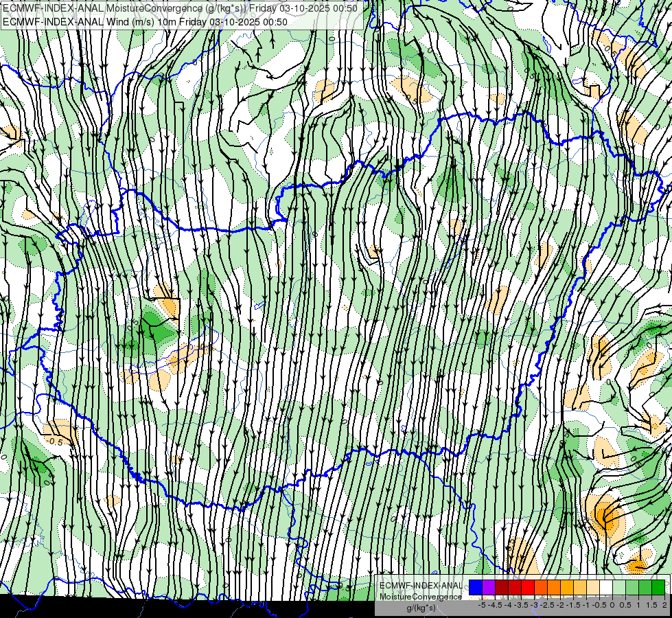Click the -5 tick label on the legend

point(482,605)
